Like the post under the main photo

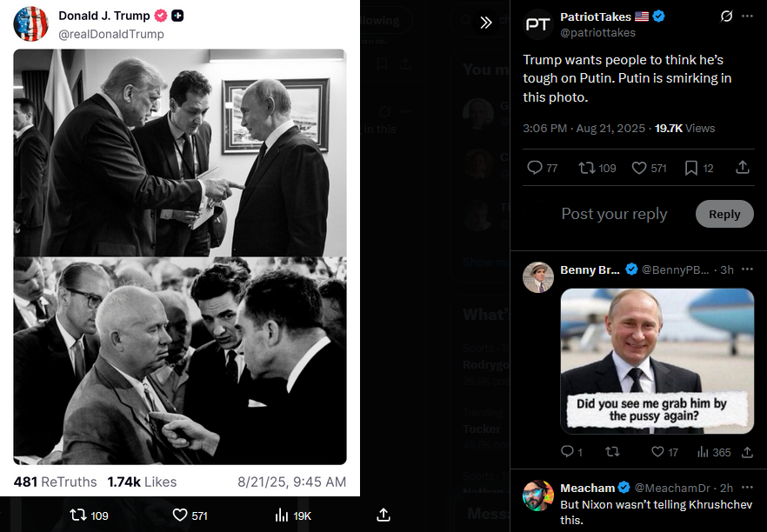180,515
